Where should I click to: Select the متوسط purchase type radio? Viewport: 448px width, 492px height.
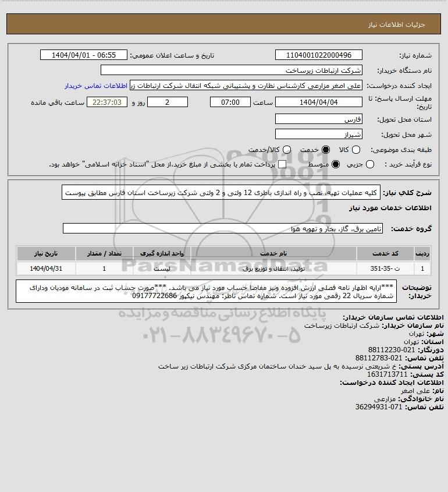(336, 164)
